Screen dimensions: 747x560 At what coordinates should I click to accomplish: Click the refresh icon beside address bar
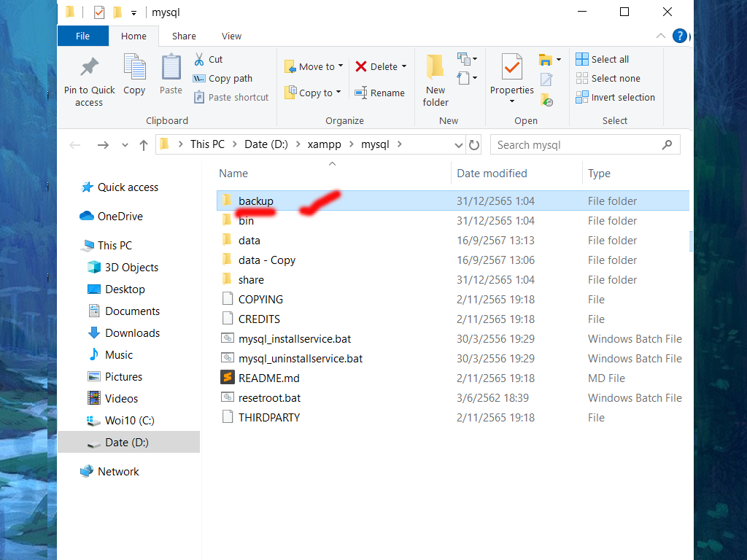click(x=474, y=144)
